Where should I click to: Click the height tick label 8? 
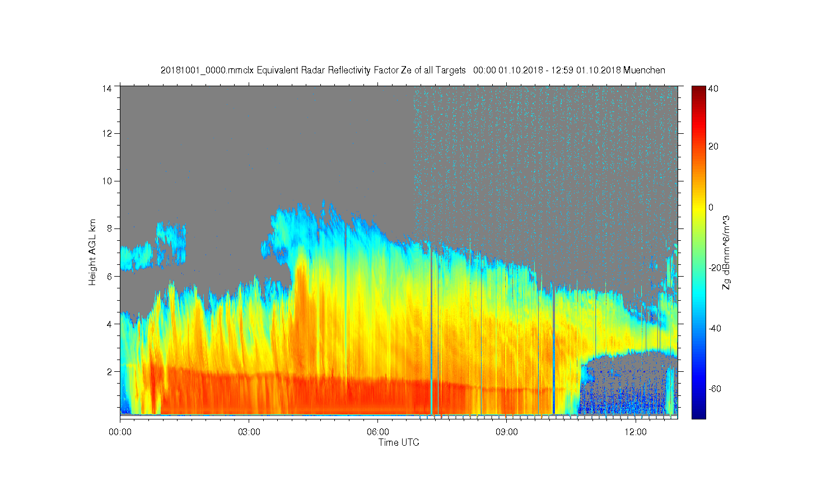(x=110, y=228)
